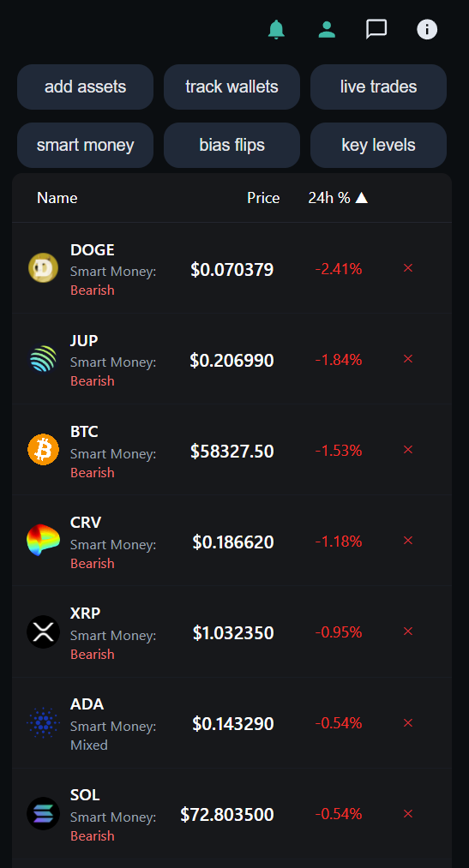Remove JUP from the watchlist
The width and height of the screenshot is (469, 868).
pyautogui.click(x=408, y=359)
